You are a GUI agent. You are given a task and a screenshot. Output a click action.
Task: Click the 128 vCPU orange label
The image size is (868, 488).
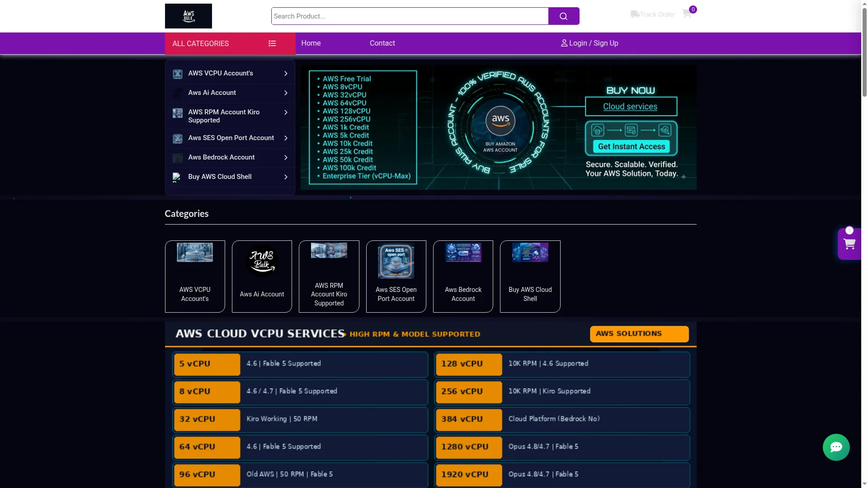[469, 364]
